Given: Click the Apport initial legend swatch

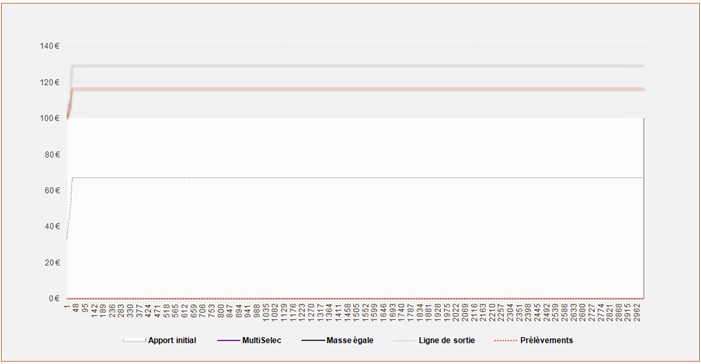Looking at the screenshot, I should tap(135, 341).
